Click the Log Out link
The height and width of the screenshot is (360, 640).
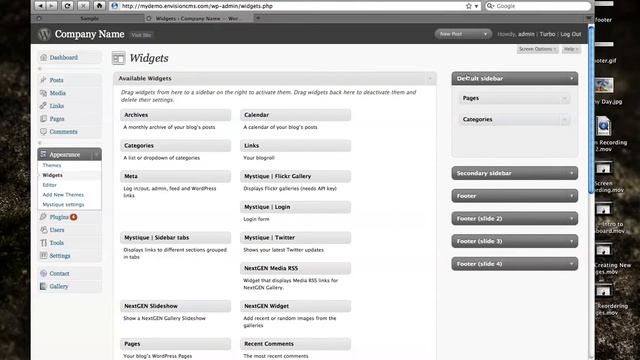tap(571, 34)
